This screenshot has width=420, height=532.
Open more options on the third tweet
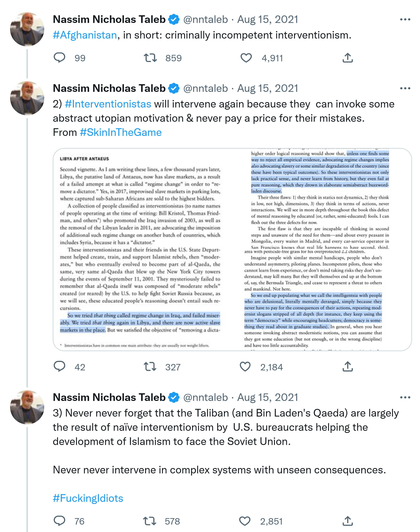pos(405,397)
